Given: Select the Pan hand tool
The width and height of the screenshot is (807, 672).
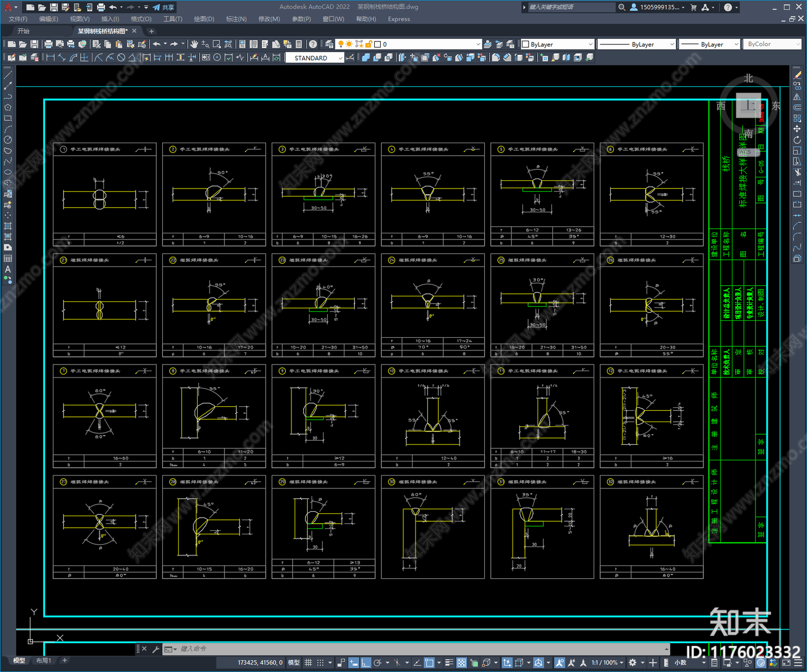Looking at the screenshot, I should click(x=194, y=44).
